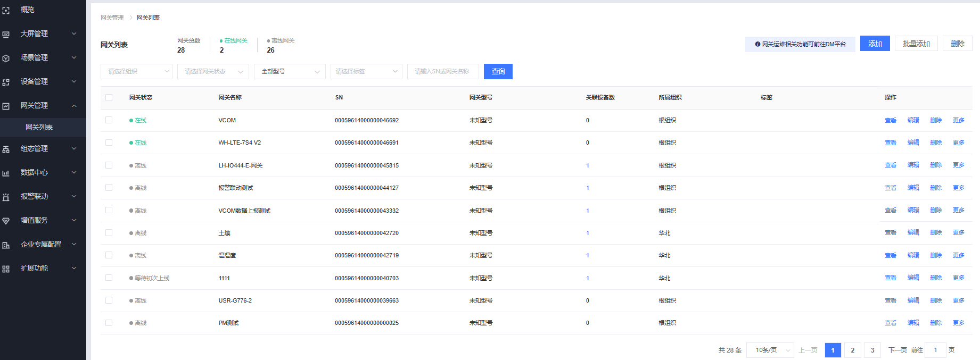This screenshot has width=980, height=360.
Task: Open the 请选择组织 organization dropdown
Action: (136, 71)
